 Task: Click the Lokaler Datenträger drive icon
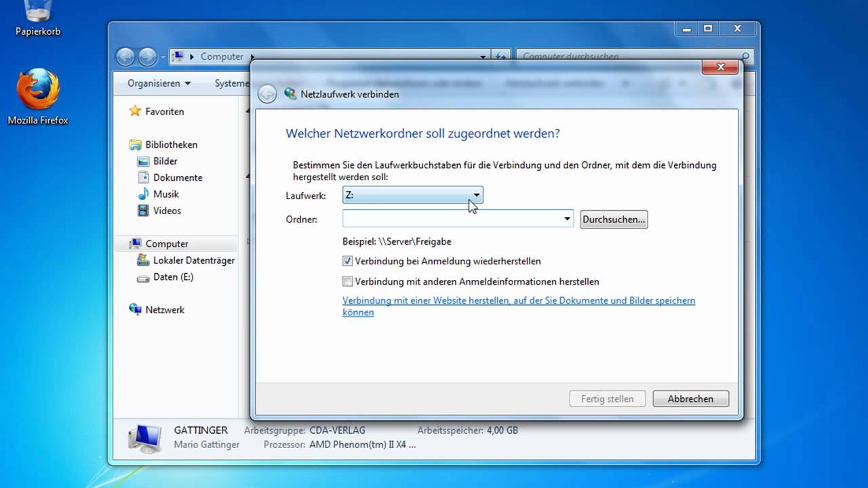tap(142, 260)
